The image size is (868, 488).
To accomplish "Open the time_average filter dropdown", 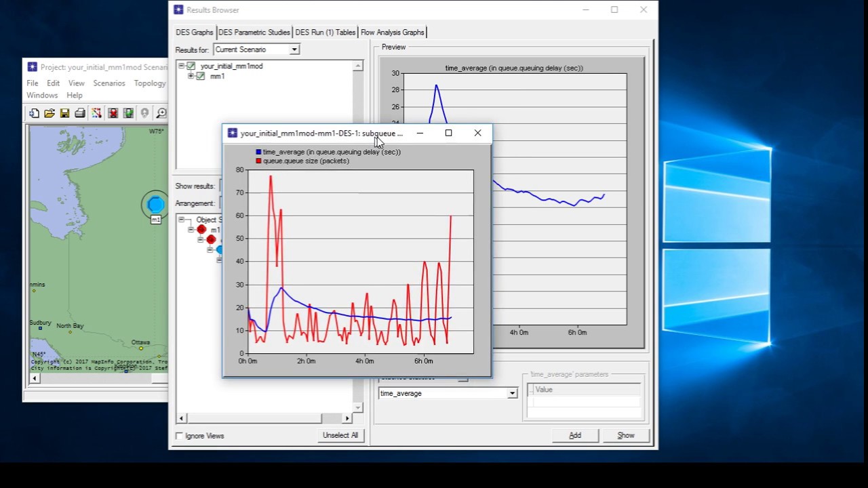I will tap(512, 393).
